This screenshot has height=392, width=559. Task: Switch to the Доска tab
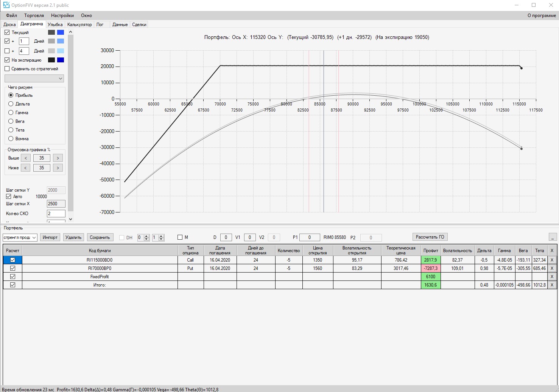click(x=9, y=25)
